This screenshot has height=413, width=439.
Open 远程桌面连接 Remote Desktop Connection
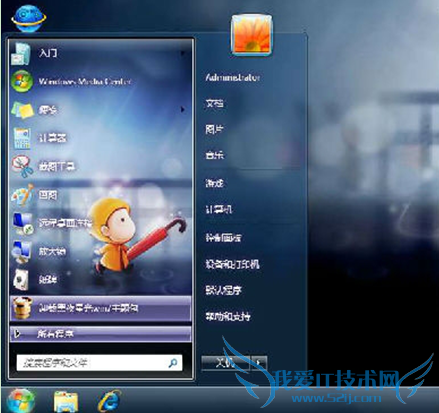[x=100, y=223]
